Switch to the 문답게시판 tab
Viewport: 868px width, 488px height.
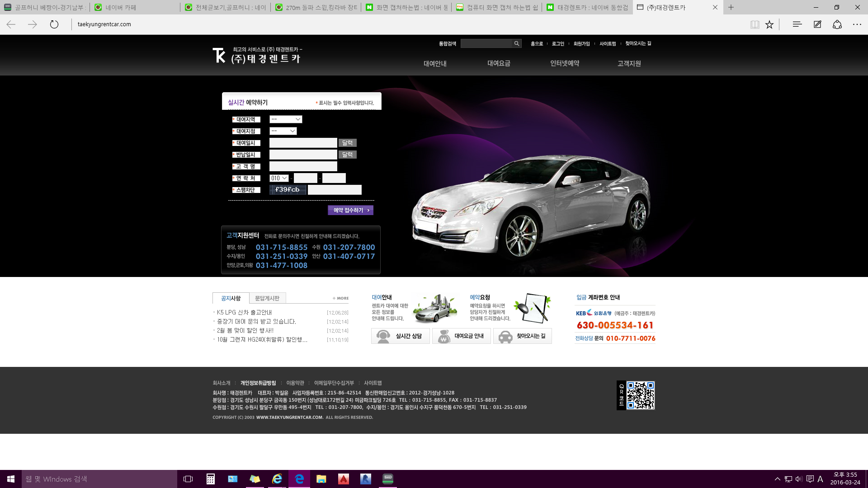tap(267, 298)
